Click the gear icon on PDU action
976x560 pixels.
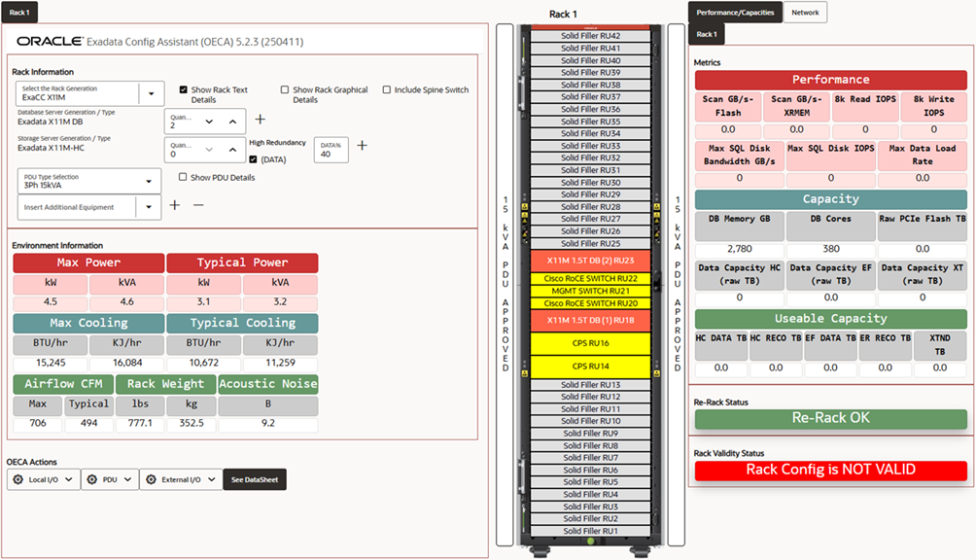(92, 479)
